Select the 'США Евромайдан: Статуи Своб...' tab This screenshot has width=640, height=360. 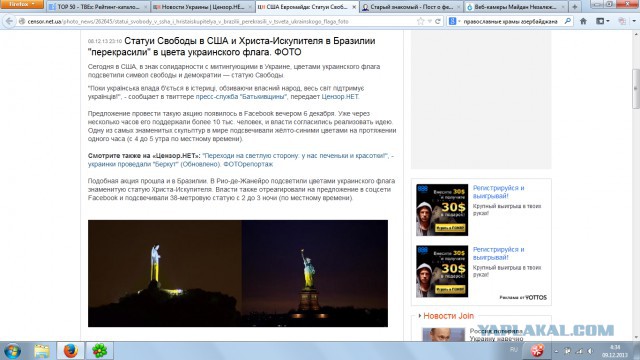click(307, 7)
